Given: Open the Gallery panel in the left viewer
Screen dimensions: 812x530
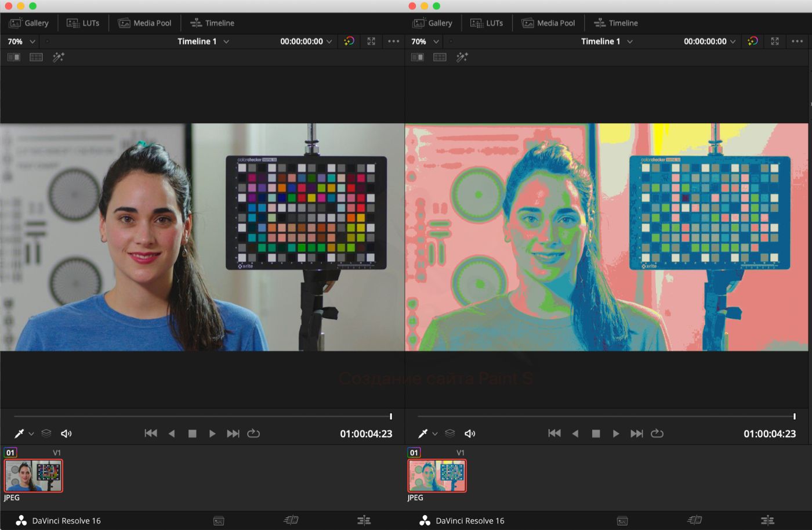Looking at the screenshot, I should point(29,23).
